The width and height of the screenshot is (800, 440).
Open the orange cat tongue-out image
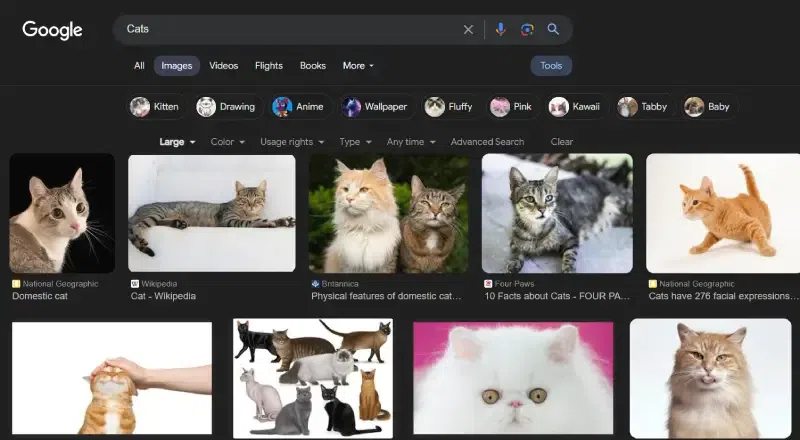(711, 378)
